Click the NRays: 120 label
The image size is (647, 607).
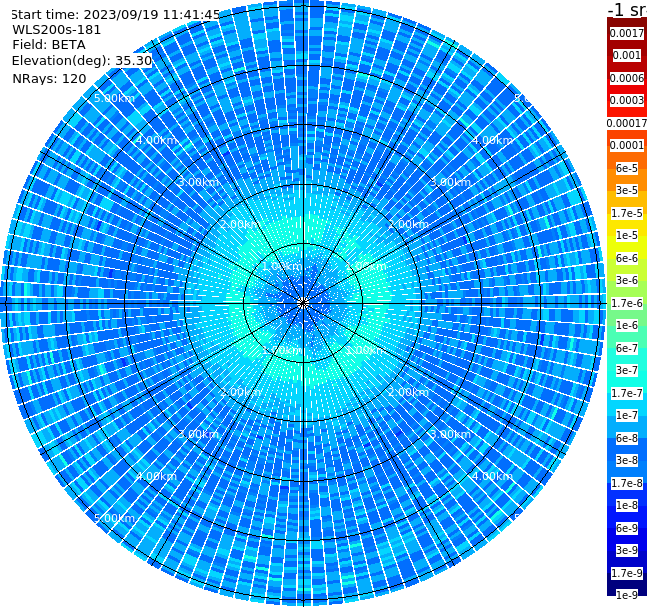tap(49, 78)
